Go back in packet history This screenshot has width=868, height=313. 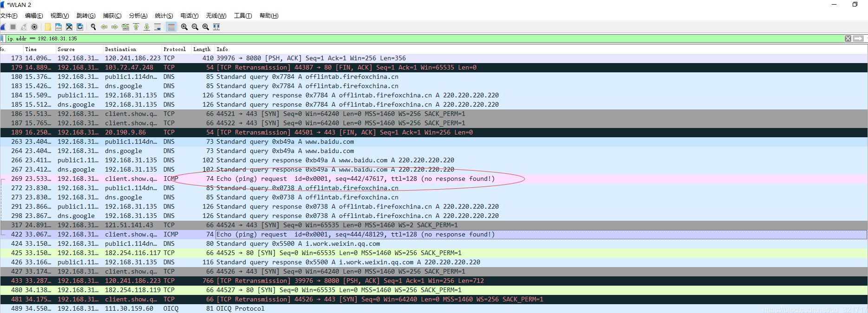pos(104,27)
